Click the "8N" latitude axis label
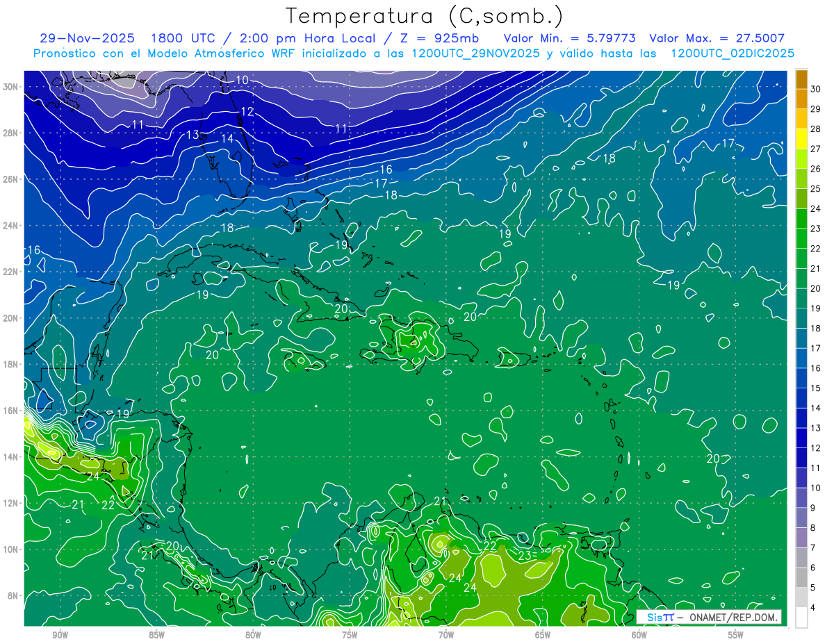The image size is (834, 644). click(x=14, y=595)
